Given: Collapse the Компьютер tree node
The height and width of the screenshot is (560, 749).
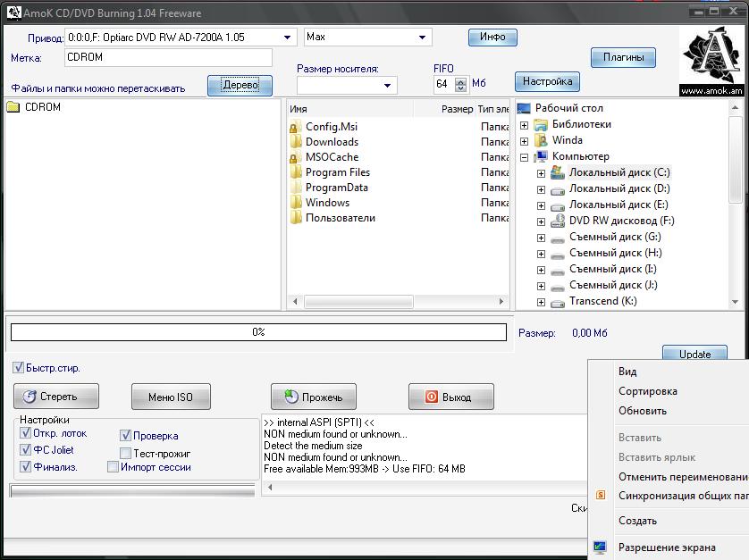Looking at the screenshot, I should coord(524,157).
